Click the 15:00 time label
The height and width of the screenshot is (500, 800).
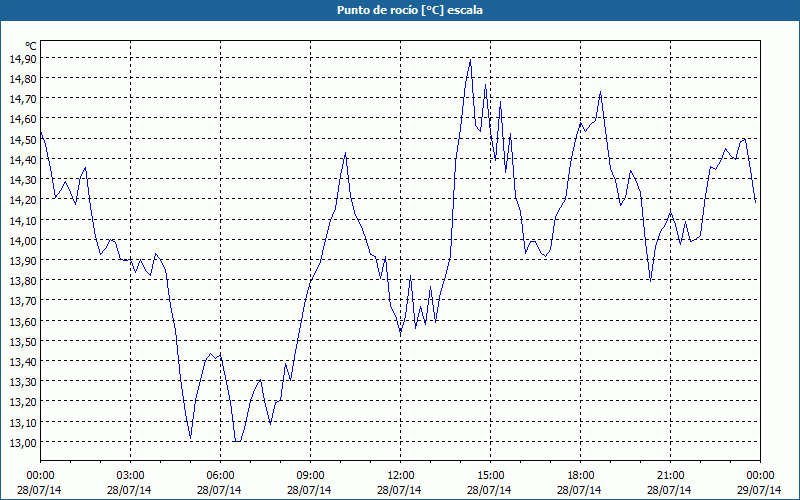click(x=490, y=476)
